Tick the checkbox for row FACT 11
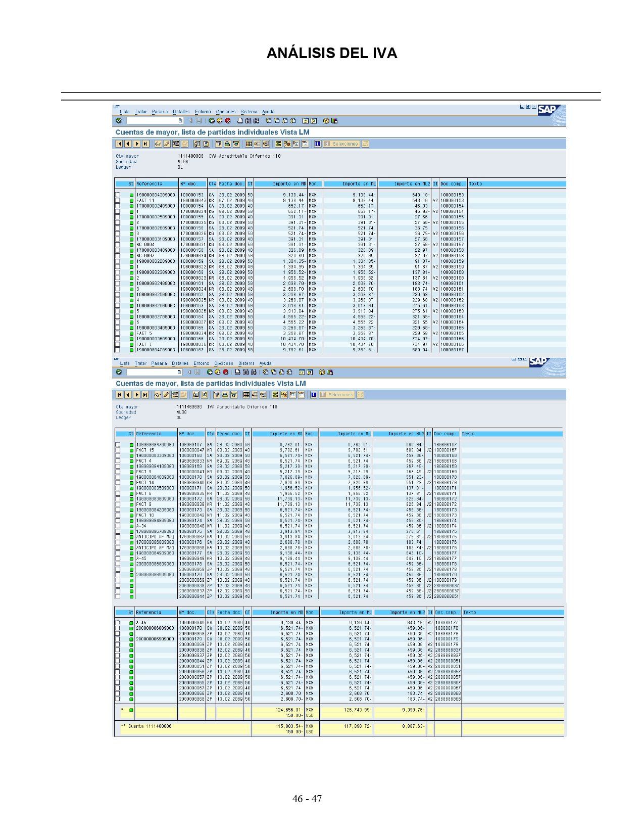 click(x=118, y=200)
